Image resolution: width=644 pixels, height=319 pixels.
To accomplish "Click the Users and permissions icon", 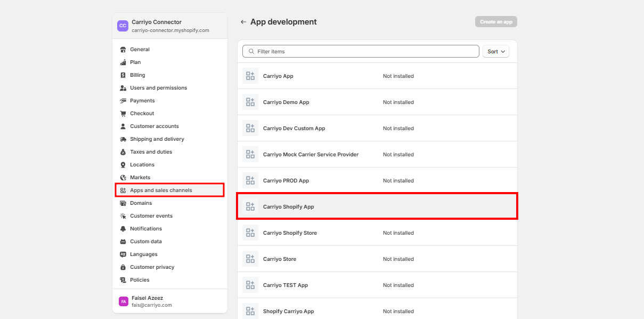I will pyautogui.click(x=123, y=88).
